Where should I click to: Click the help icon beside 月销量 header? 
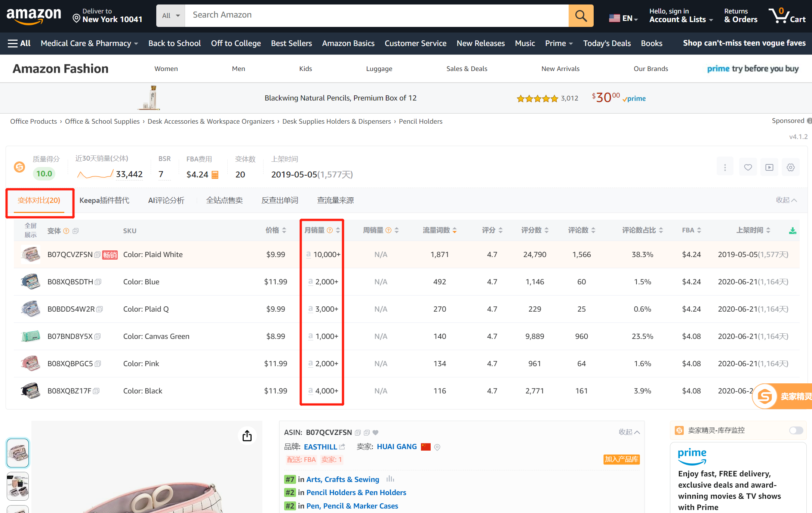[330, 230]
